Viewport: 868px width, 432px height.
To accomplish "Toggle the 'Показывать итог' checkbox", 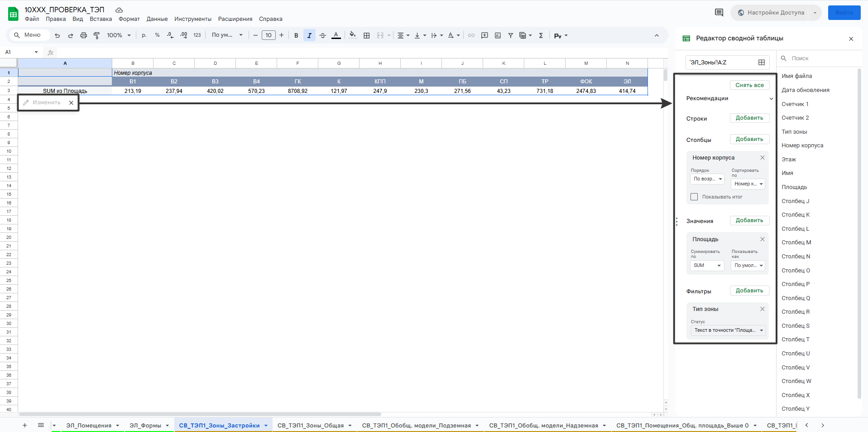I will click(694, 197).
